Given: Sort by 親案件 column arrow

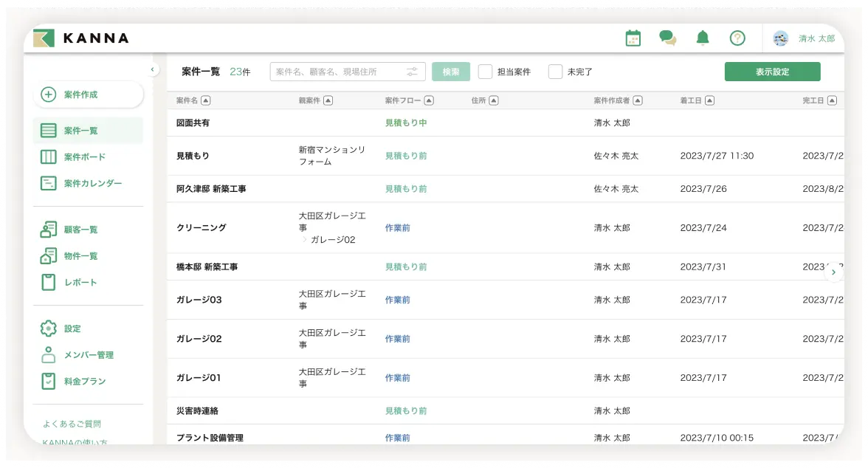Looking at the screenshot, I should pyautogui.click(x=328, y=100).
